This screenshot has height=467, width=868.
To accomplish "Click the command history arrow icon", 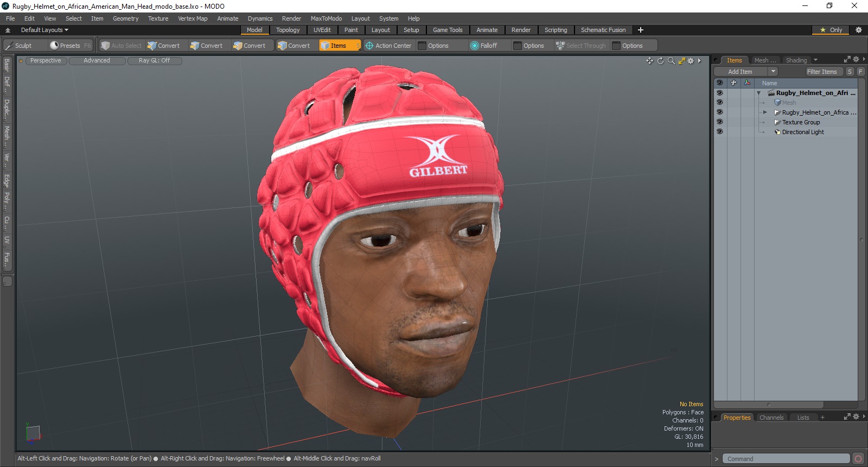I will click(x=716, y=459).
